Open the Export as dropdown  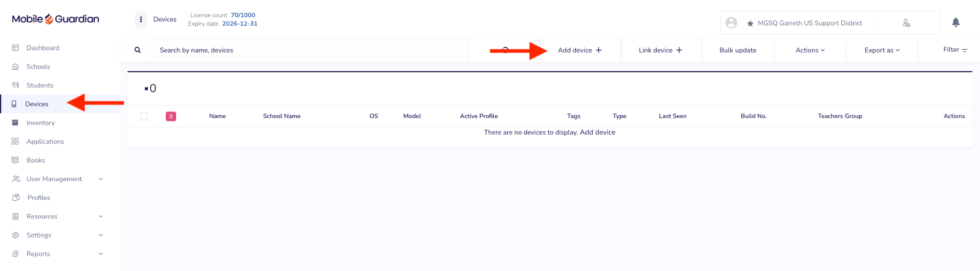pos(882,50)
